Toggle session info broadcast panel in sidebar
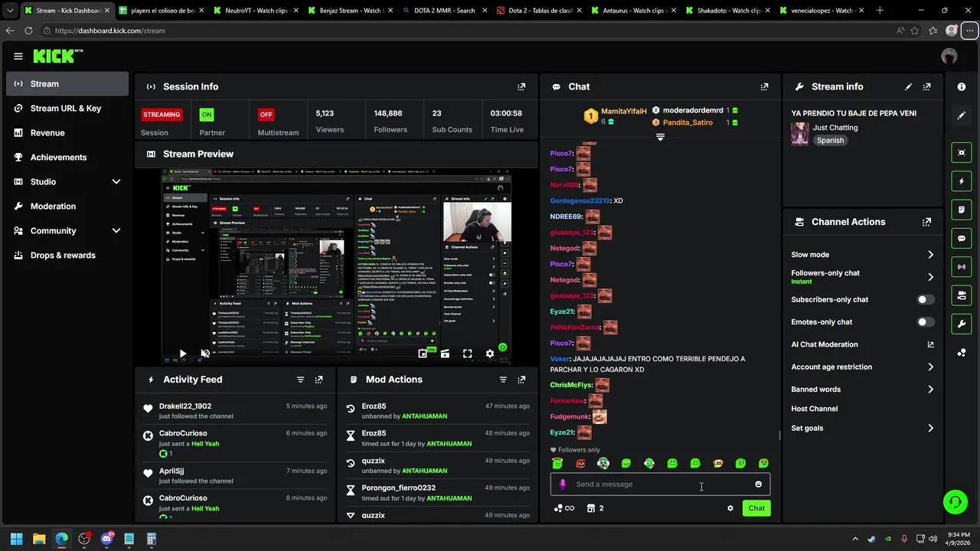This screenshot has height=551, width=980. [962, 266]
